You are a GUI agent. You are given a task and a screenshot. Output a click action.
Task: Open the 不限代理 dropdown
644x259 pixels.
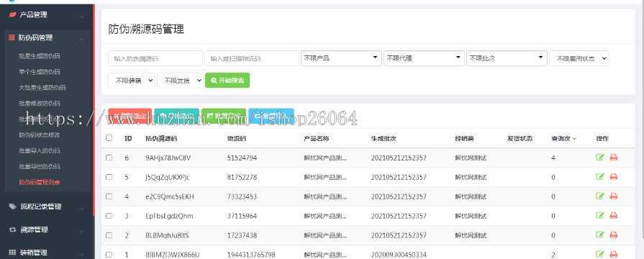pos(424,58)
